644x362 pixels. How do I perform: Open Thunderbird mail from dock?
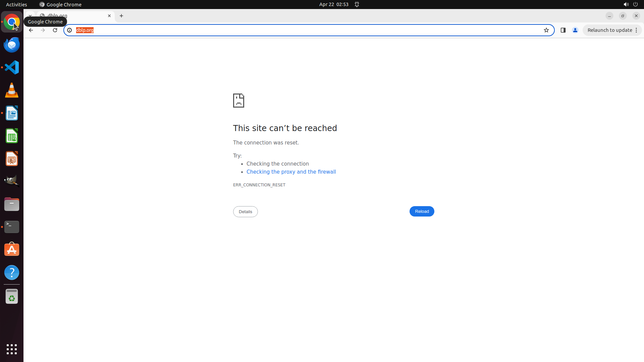(12, 45)
